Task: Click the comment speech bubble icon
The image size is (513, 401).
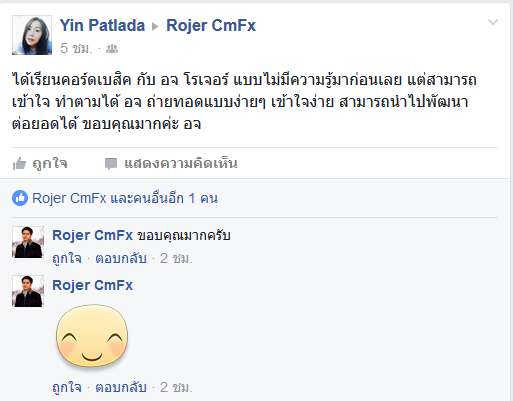Action: tap(111, 164)
